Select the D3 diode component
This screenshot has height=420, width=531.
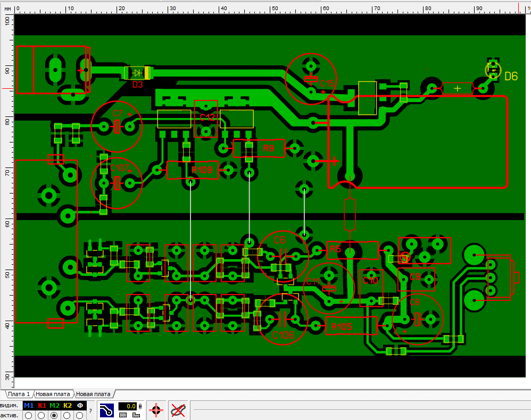pyautogui.click(x=137, y=73)
